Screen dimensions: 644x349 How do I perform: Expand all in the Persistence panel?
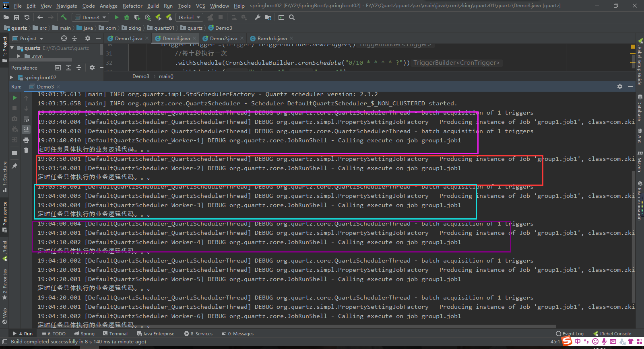(68, 68)
